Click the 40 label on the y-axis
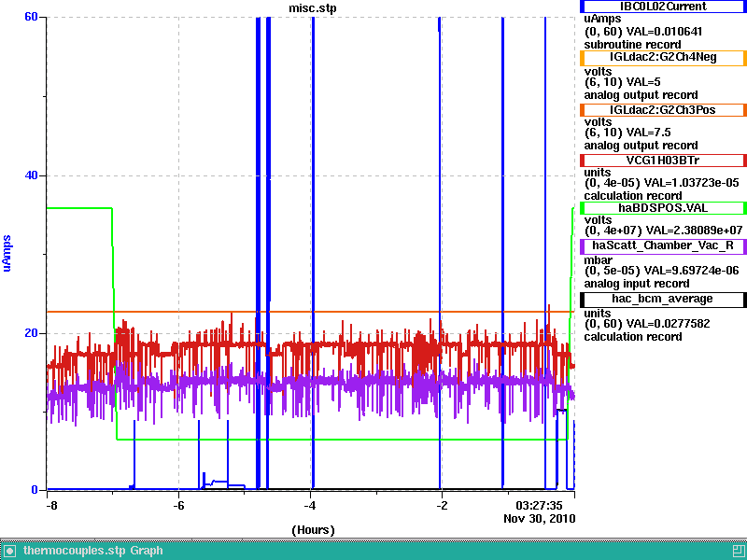This screenshot has height=560, width=747. (x=31, y=175)
